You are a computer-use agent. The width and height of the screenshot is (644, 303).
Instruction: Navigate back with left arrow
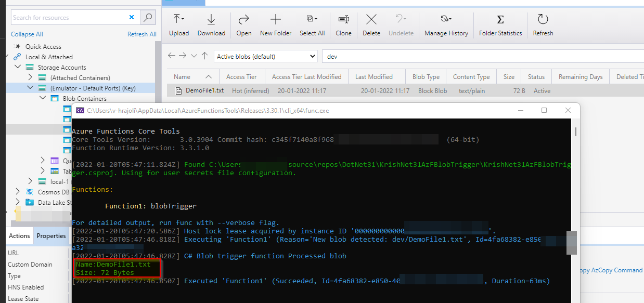tap(172, 56)
